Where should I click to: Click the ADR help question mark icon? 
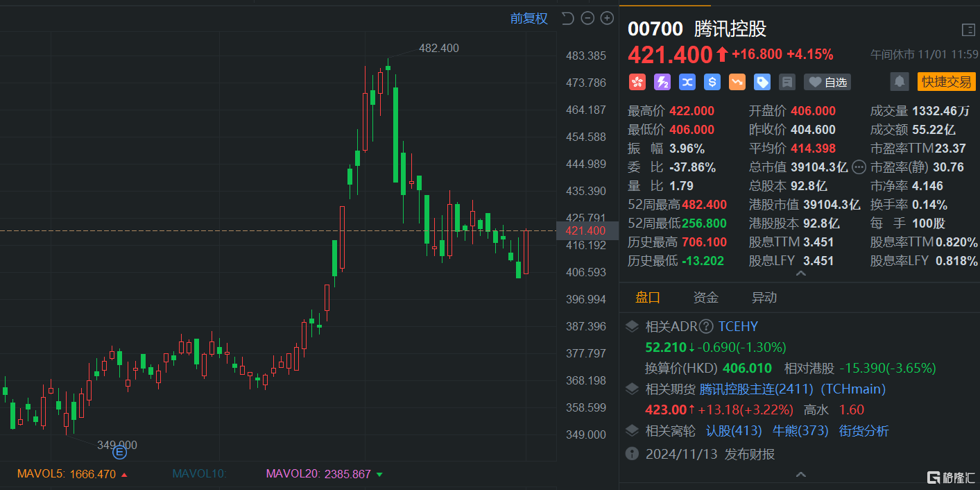706,326
